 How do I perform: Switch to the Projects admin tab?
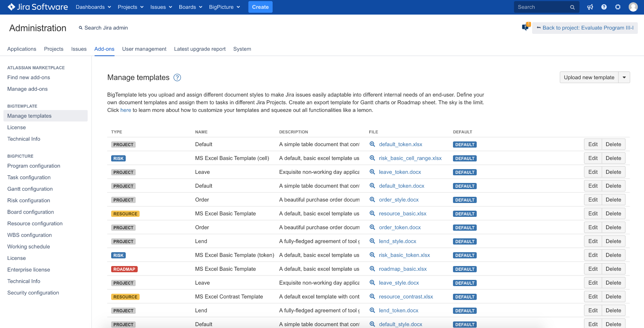pos(54,49)
